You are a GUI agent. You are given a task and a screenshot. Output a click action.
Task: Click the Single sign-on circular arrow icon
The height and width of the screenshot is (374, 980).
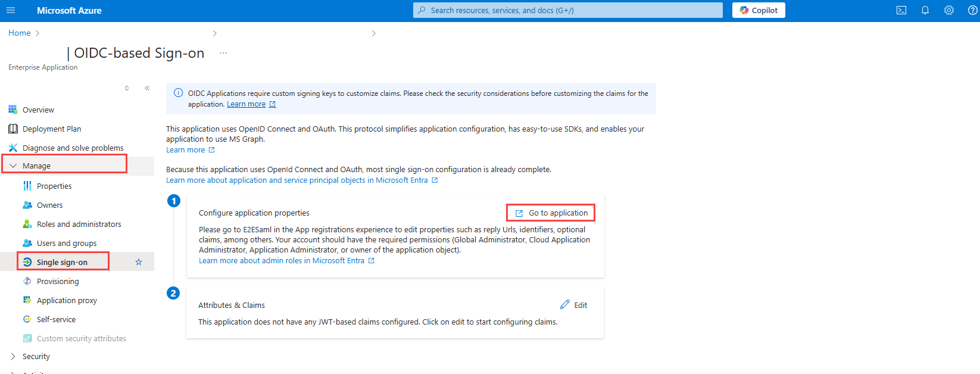pyautogui.click(x=27, y=262)
